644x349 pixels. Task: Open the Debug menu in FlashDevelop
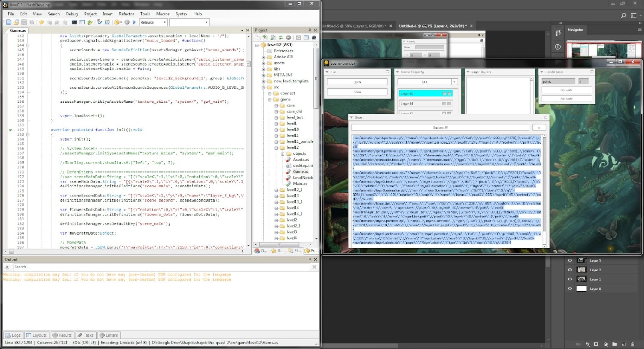point(72,14)
